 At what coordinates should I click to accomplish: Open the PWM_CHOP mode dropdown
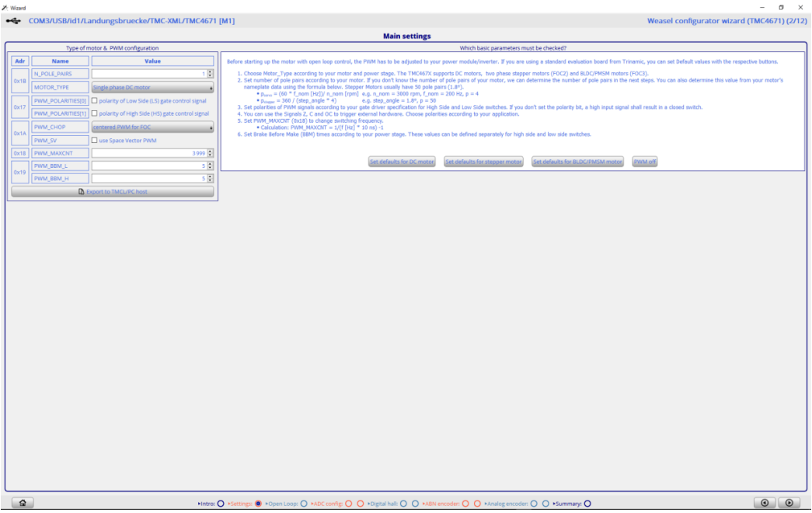152,127
